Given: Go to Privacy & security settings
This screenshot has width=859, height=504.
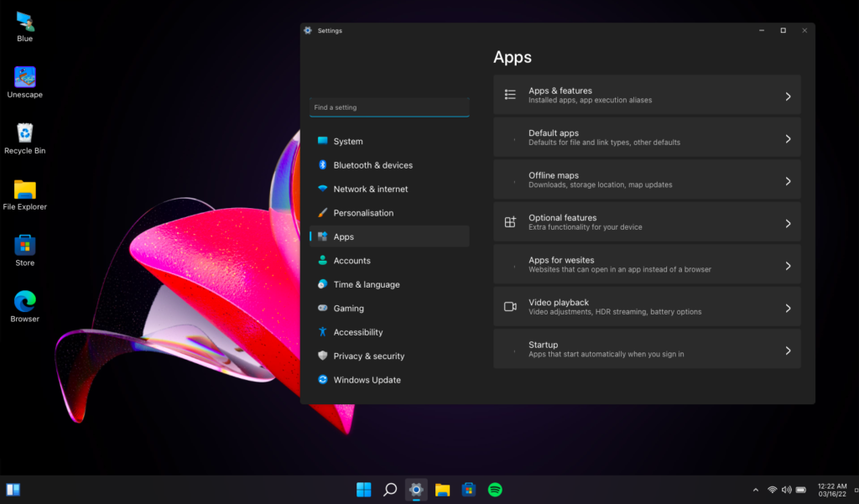Looking at the screenshot, I should pos(389,356).
